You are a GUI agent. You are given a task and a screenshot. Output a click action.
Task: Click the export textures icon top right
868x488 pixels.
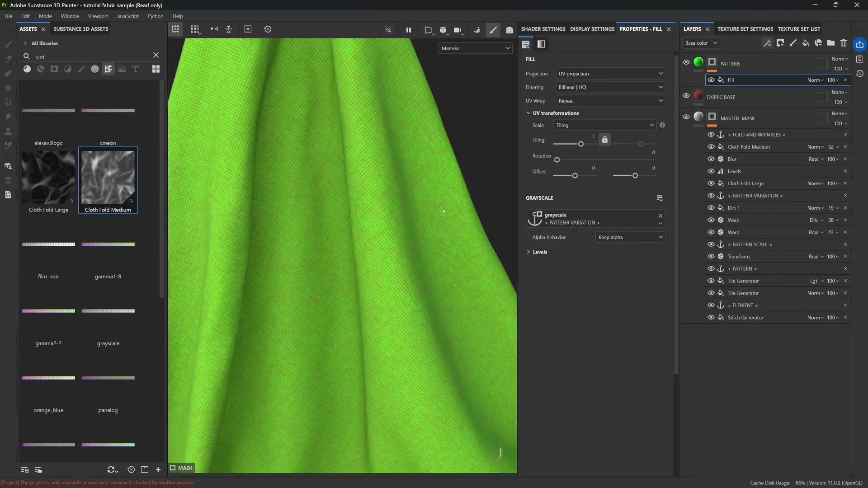click(860, 44)
